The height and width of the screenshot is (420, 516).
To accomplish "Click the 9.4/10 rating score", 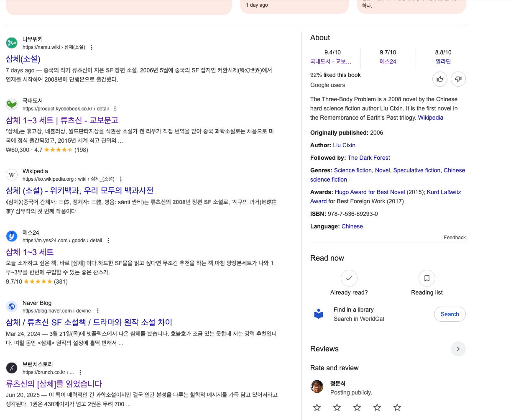I will point(333,52).
